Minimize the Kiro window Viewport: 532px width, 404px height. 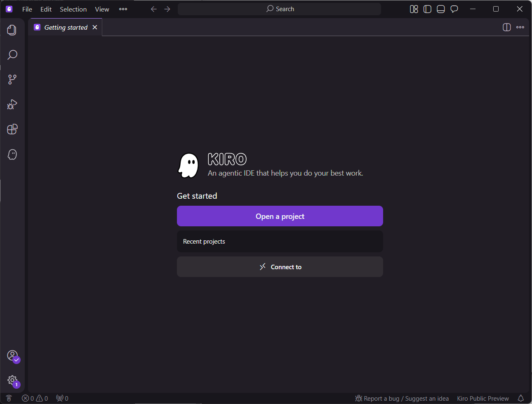coord(473,9)
